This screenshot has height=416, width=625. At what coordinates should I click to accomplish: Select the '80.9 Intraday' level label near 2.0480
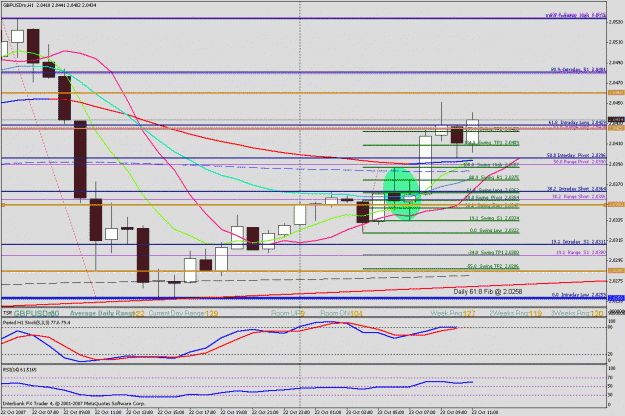[x=578, y=70]
